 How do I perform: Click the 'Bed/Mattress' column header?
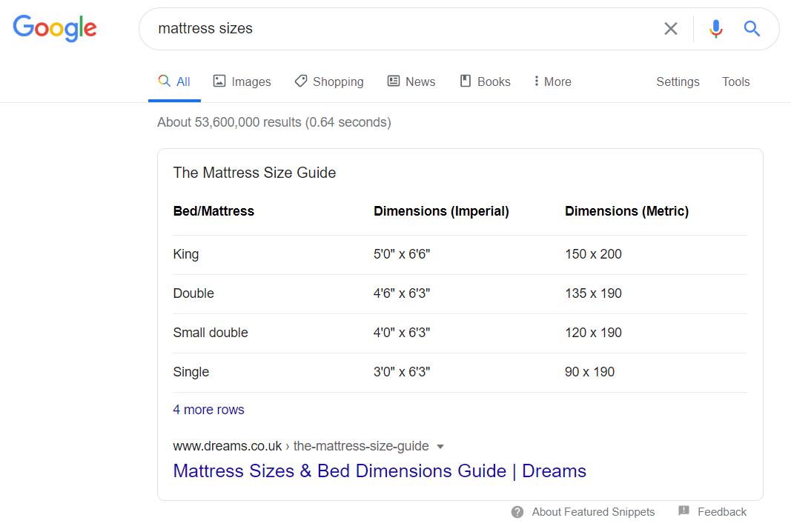(214, 211)
